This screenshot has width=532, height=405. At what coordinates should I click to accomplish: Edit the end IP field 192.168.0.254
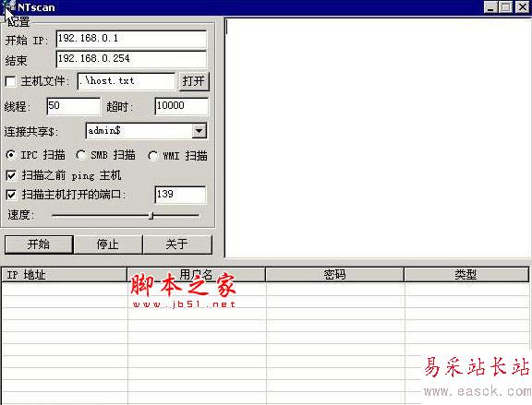pos(131,59)
